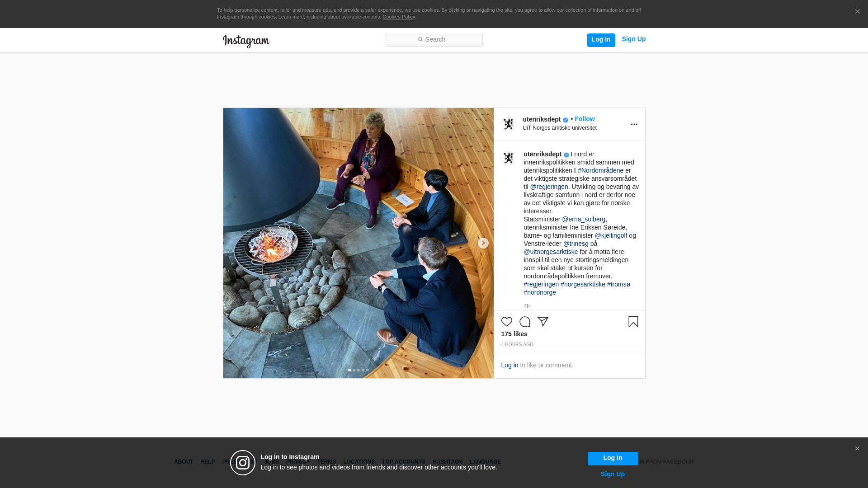Open the Cookies Policy link
Image resolution: width=868 pixels, height=488 pixels.
pos(398,17)
